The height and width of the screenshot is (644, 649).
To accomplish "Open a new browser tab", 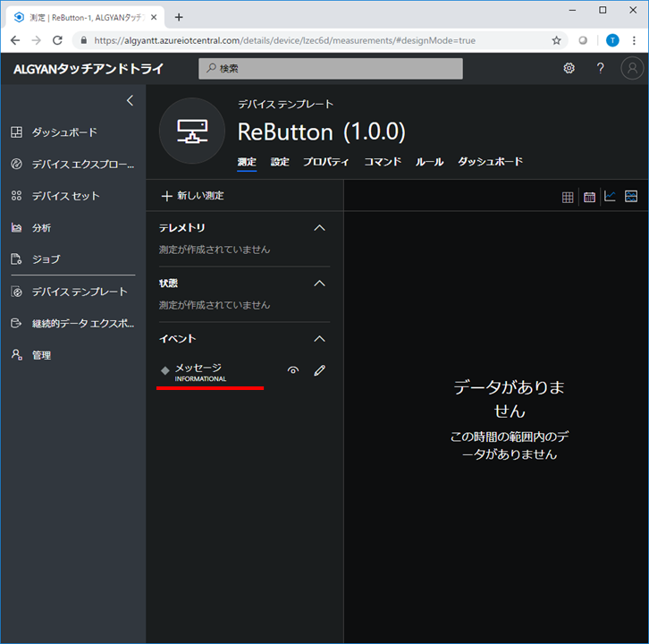I will pos(179,17).
